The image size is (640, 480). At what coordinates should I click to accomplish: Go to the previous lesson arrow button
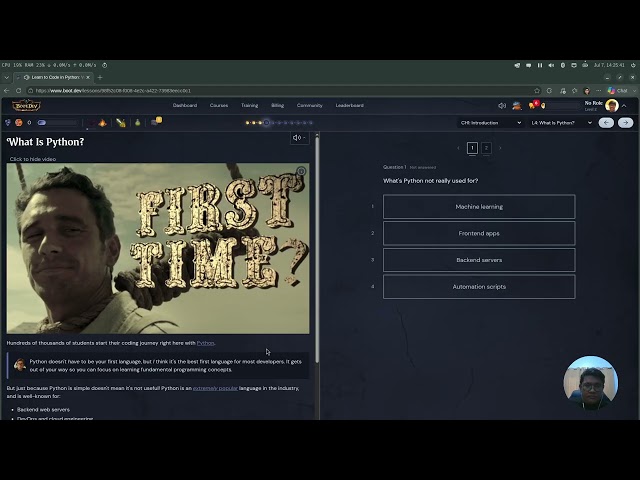tap(606, 122)
